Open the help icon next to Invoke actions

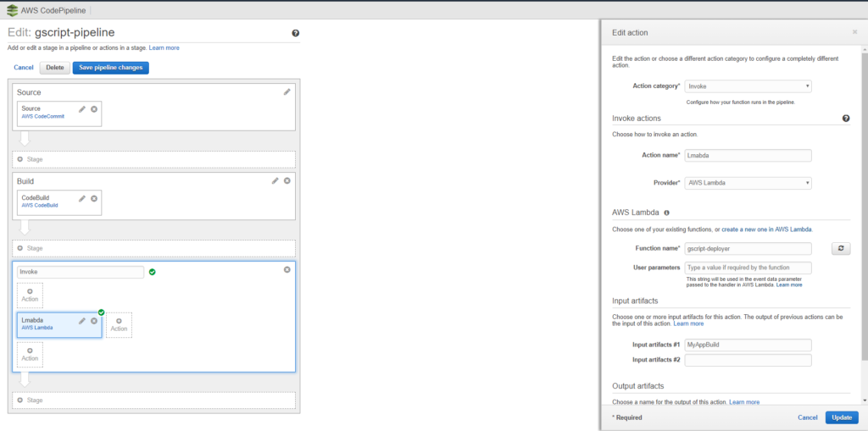(845, 119)
